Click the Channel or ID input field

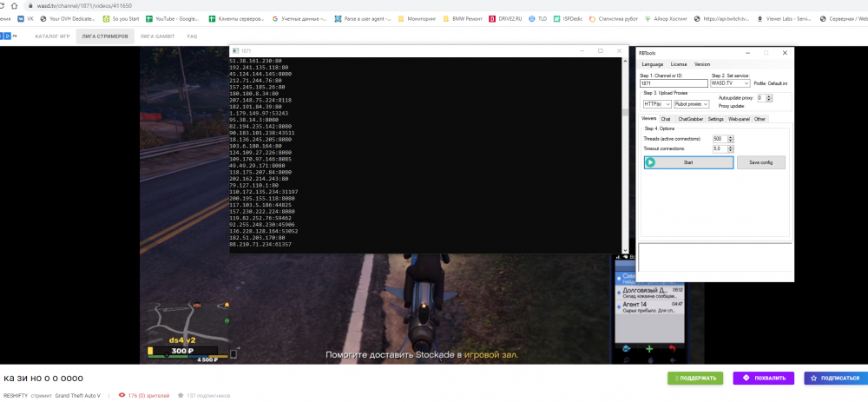674,83
